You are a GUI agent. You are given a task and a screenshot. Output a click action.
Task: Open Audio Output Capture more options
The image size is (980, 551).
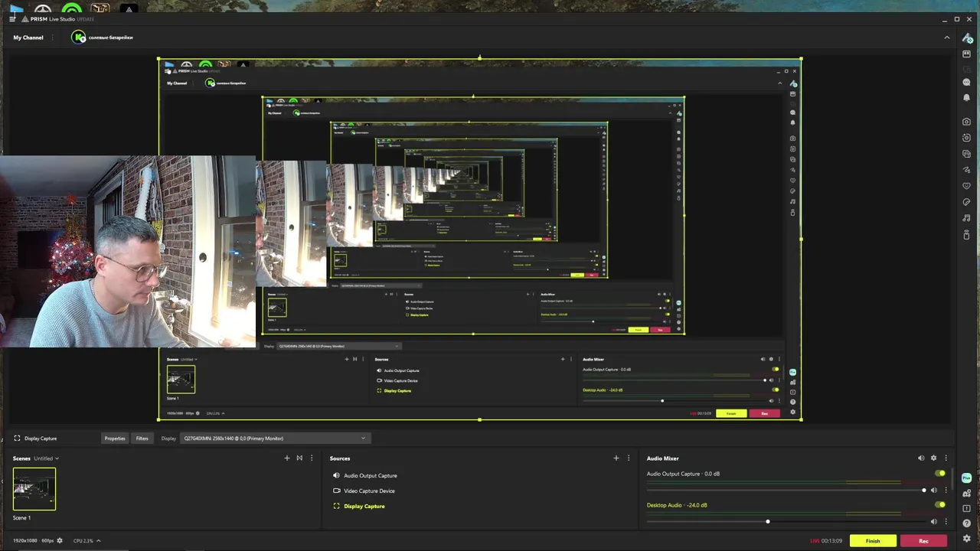click(946, 491)
